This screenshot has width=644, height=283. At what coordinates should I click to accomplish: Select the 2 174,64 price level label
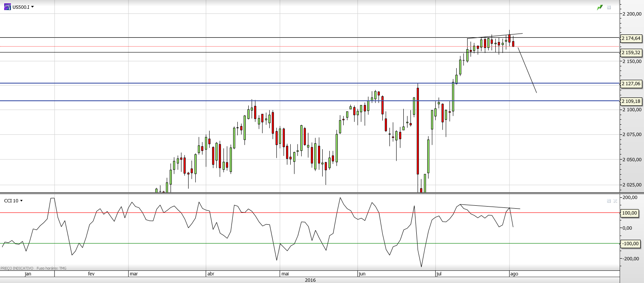(x=631, y=38)
